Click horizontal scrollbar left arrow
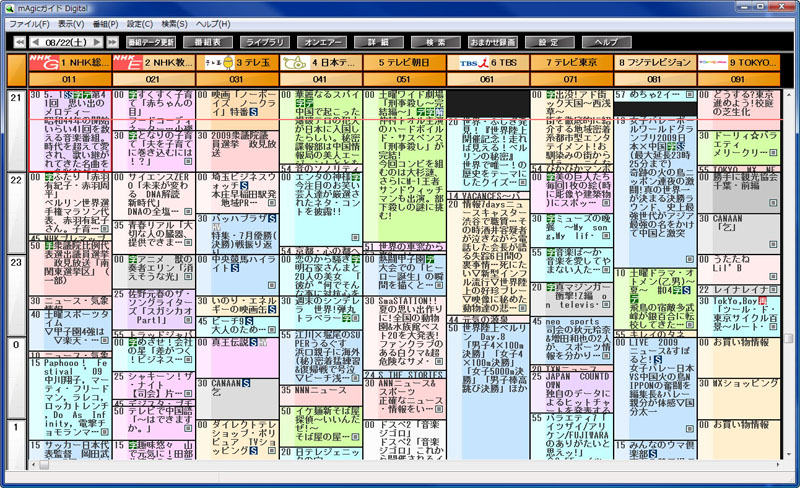This screenshot has height=488, width=800. [34, 465]
